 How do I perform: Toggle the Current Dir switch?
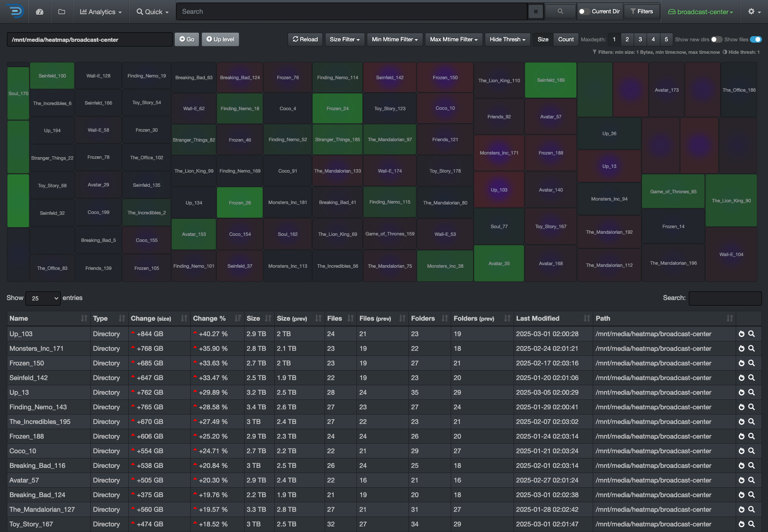(584, 12)
